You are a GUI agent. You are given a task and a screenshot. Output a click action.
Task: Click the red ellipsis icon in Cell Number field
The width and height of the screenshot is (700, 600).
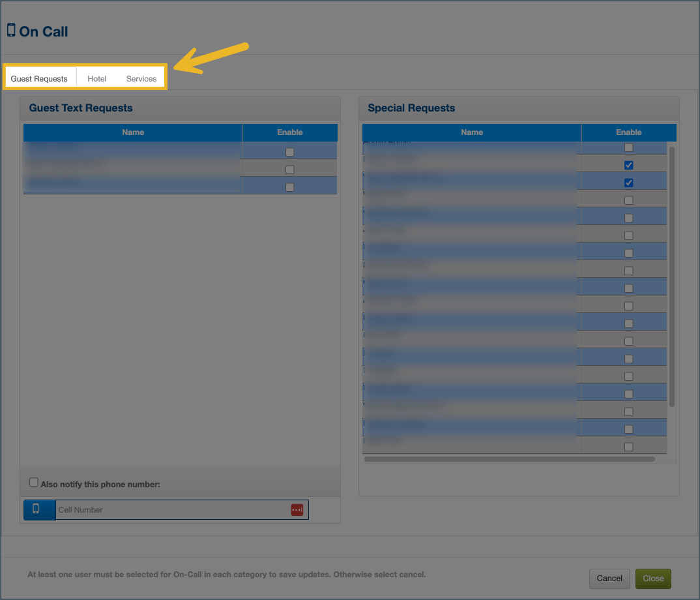tap(297, 510)
